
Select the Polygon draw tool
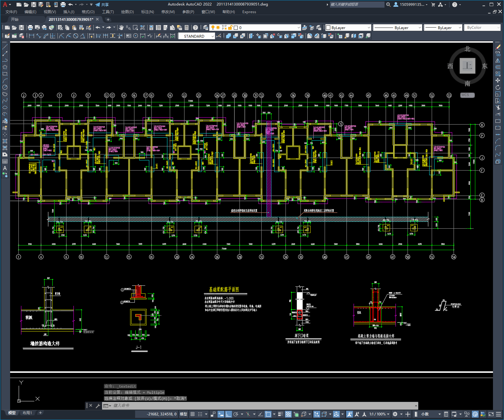coord(5,67)
